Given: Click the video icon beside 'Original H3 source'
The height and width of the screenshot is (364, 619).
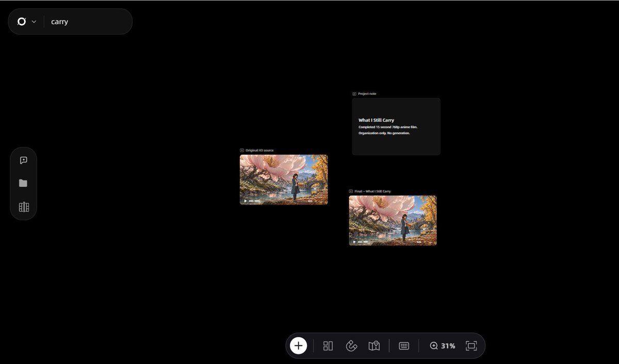Looking at the screenshot, I should [x=242, y=150].
